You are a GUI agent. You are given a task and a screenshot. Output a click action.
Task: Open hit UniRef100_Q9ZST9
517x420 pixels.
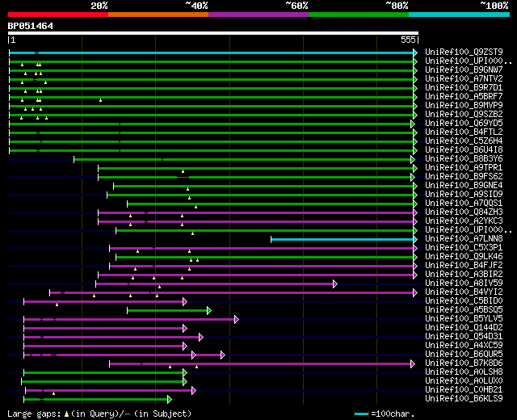[x=464, y=52]
